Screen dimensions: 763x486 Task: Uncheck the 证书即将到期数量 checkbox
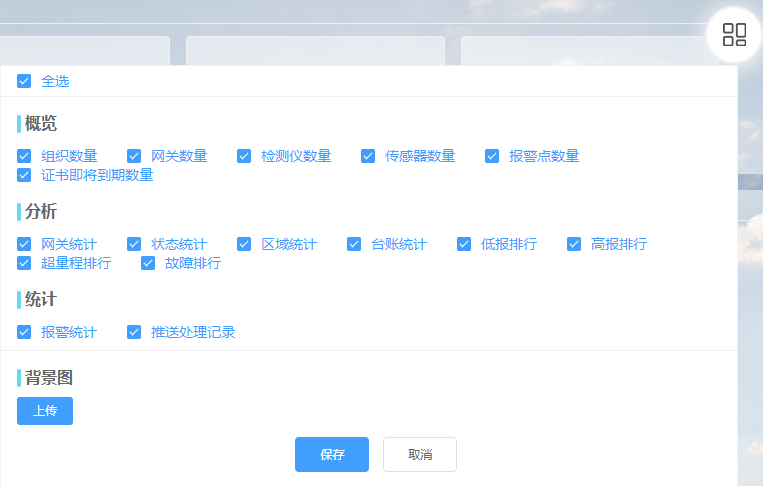pyautogui.click(x=24, y=175)
